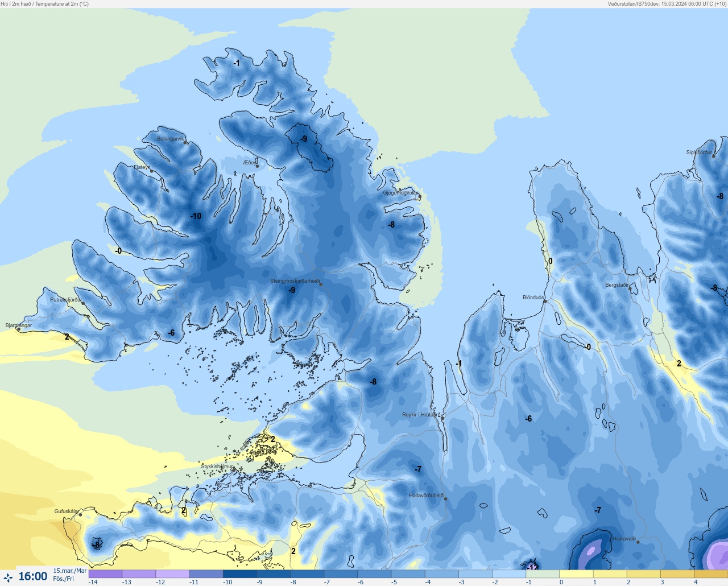This screenshot has height=586, width=728.
Task: Click the Bjargtangar station label
Action: pos(19,325)
